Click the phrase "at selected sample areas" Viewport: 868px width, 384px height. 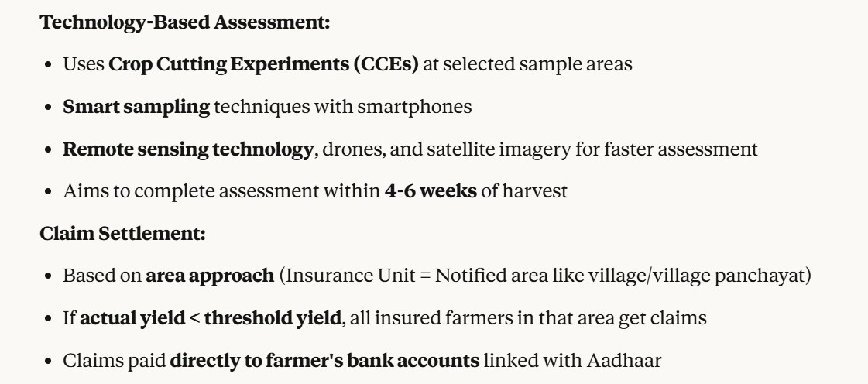(x=527, y=65)
